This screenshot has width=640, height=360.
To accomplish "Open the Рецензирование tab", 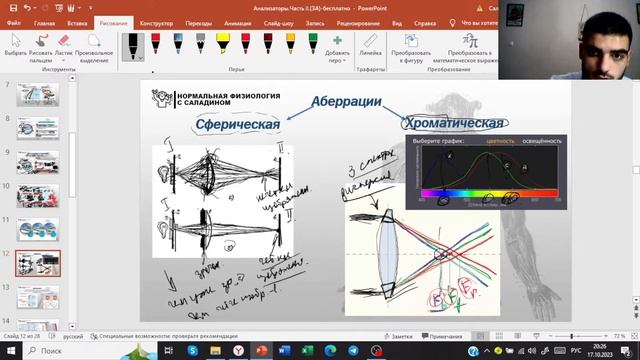I will 358,23.
